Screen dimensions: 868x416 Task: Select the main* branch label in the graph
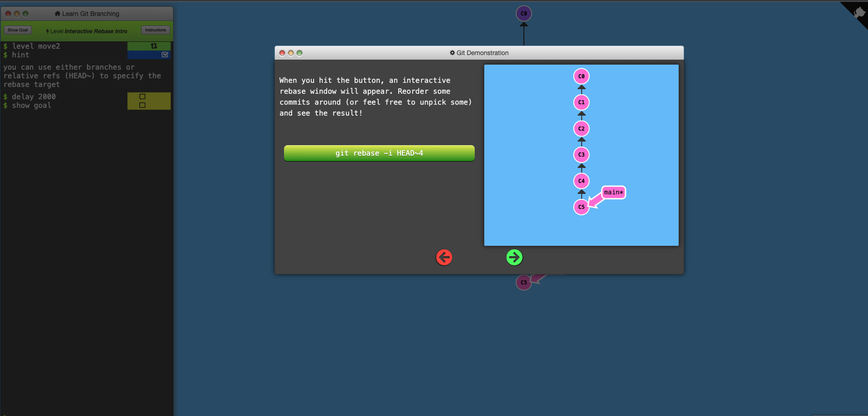click(x=613, y=192)
